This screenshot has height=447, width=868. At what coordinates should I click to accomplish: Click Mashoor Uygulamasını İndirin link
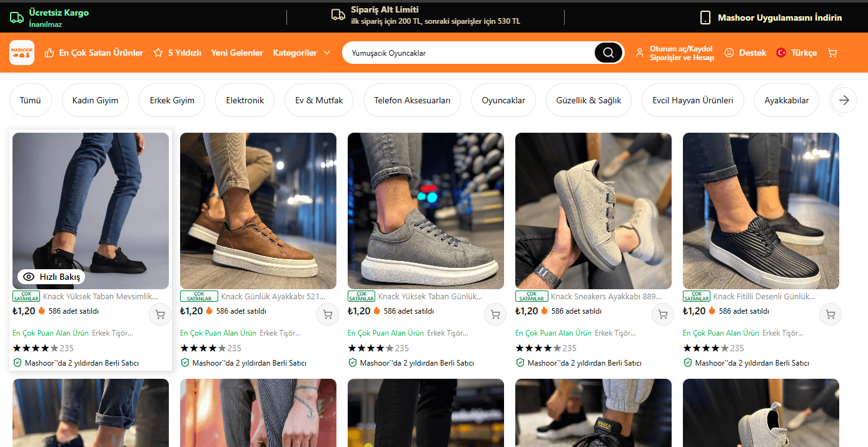click(780, 18)
